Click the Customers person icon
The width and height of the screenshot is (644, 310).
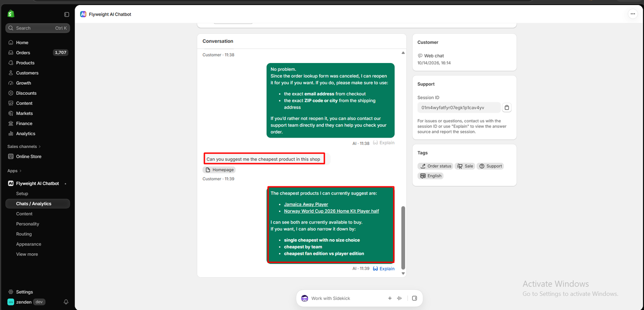click(11, 73)
